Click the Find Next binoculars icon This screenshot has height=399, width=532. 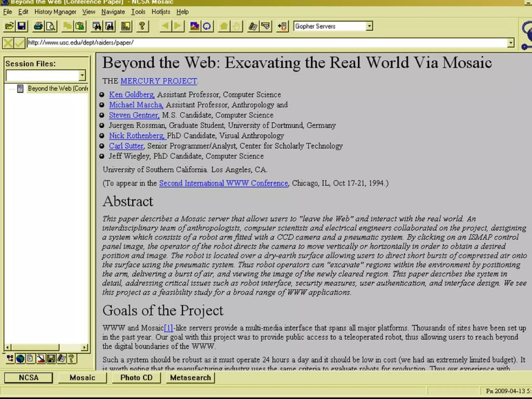pos(109,26)
